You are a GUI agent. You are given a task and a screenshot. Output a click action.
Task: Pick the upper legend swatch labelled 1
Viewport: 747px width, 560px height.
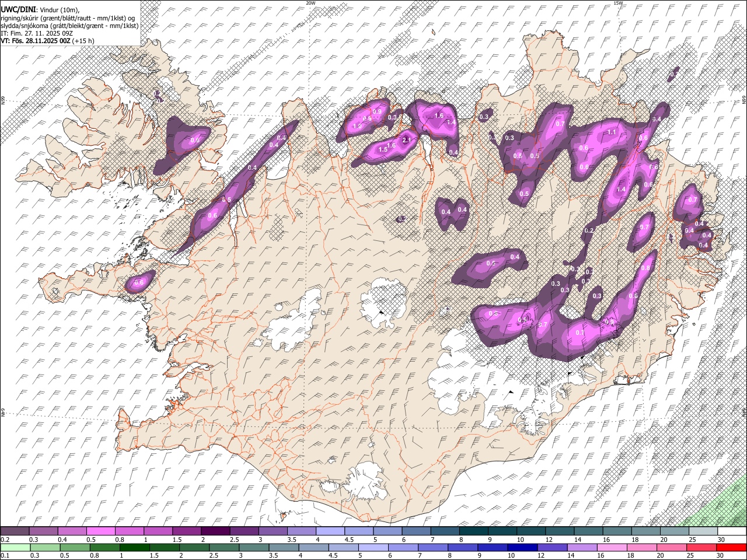(x=158, y=531)
